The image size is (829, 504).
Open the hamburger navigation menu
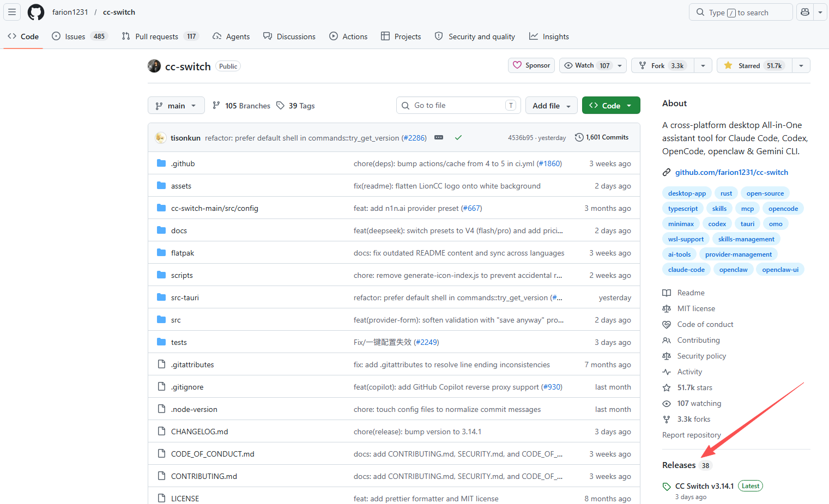coord(12,12)
